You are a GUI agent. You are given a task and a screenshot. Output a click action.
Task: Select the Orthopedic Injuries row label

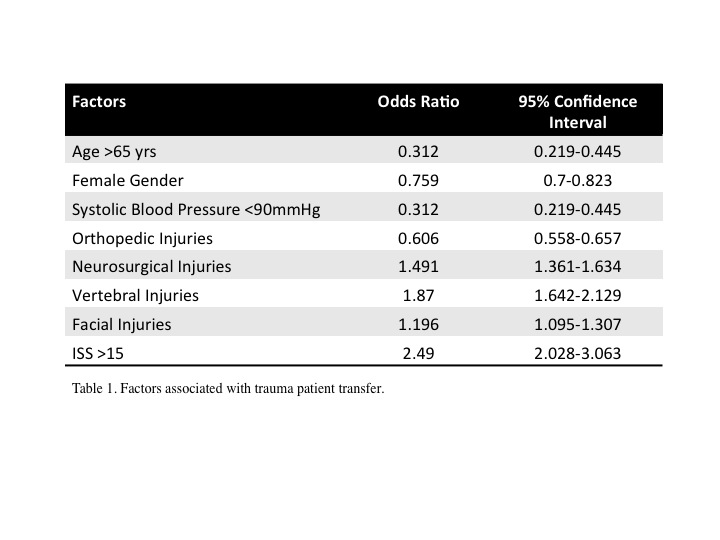142,239
